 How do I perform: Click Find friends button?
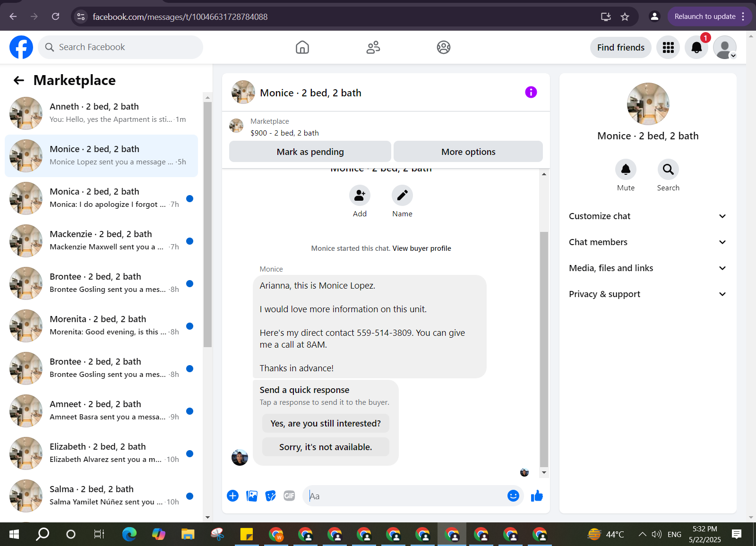(x=621, y=47)
